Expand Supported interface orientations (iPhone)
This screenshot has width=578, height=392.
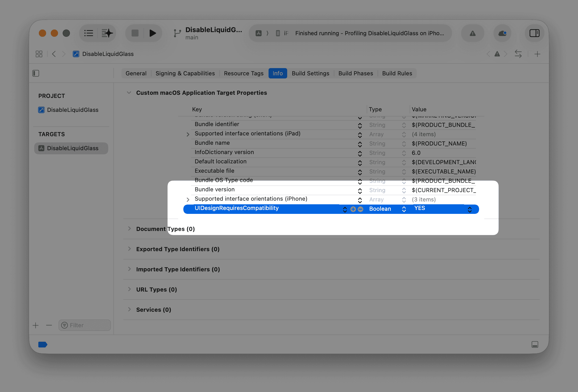[188, 199]
